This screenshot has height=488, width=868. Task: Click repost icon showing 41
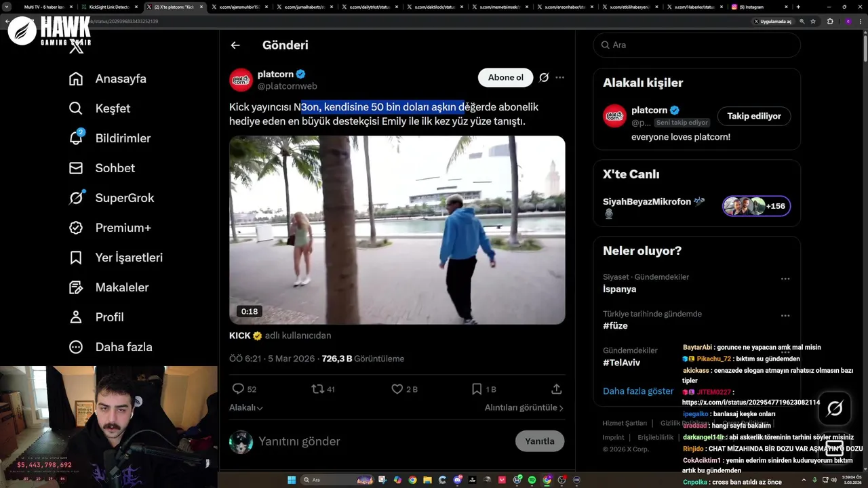tap(317, 389)
